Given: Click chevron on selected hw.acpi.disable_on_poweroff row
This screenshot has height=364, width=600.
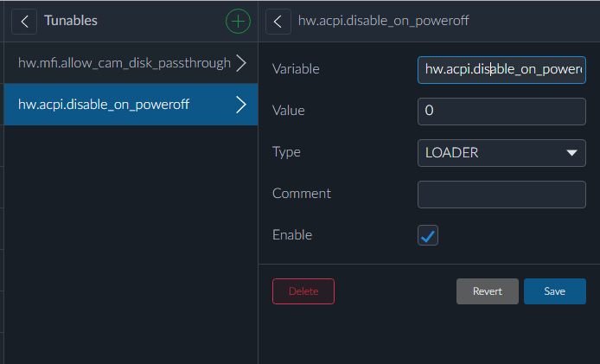Looking at the screenshot, I should (x=241, y=105).
